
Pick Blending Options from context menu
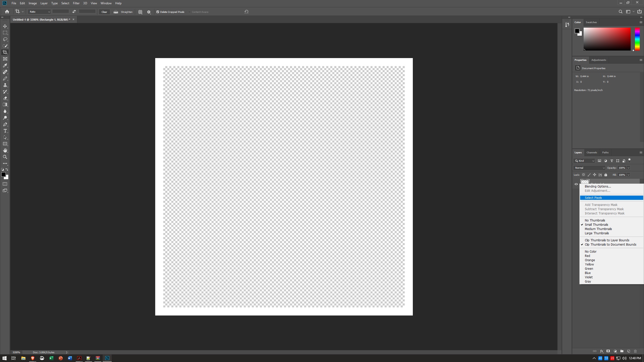598,186
